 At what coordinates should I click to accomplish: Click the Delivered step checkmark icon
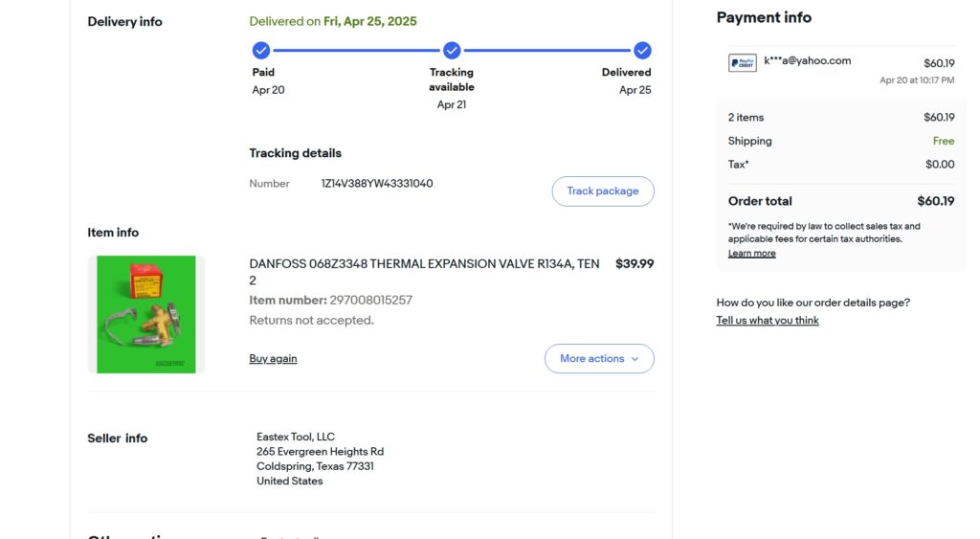click(642, 50)
